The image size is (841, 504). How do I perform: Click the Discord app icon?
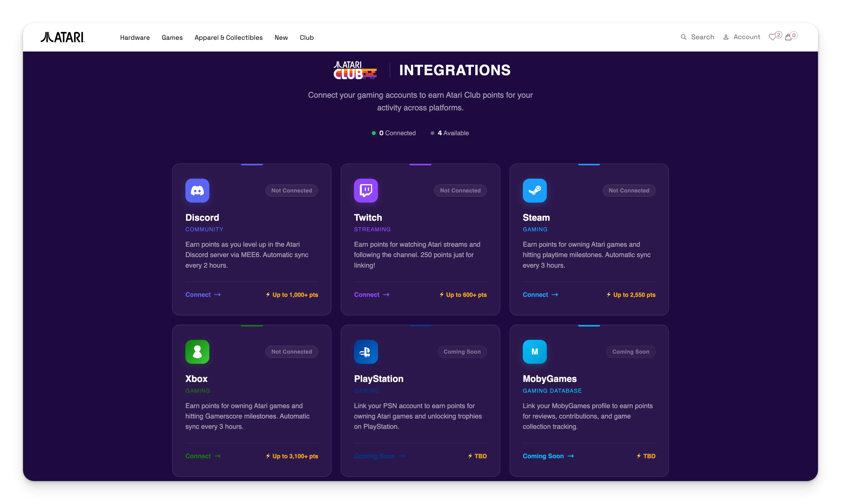coord(197,191)
